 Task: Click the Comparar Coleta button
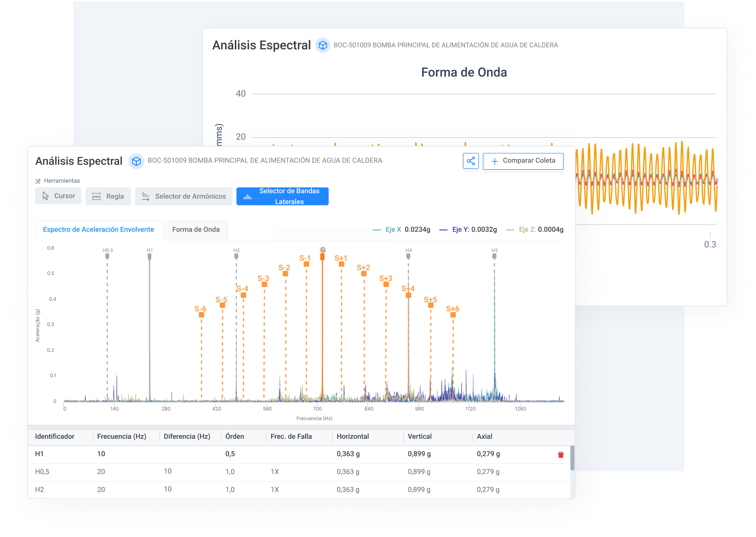pos(523,161)
